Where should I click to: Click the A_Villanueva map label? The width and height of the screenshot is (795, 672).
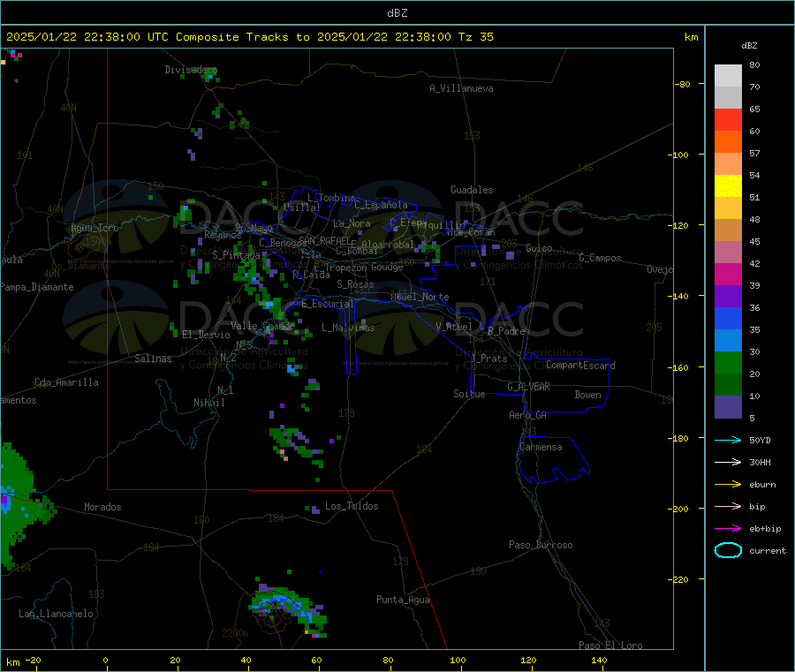pos(461,88)
